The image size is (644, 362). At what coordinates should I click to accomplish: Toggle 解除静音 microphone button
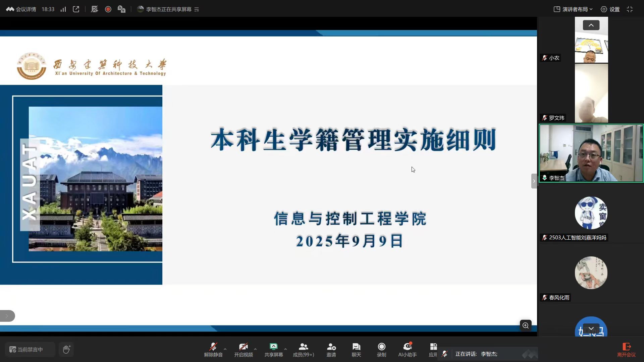(213, 349)
